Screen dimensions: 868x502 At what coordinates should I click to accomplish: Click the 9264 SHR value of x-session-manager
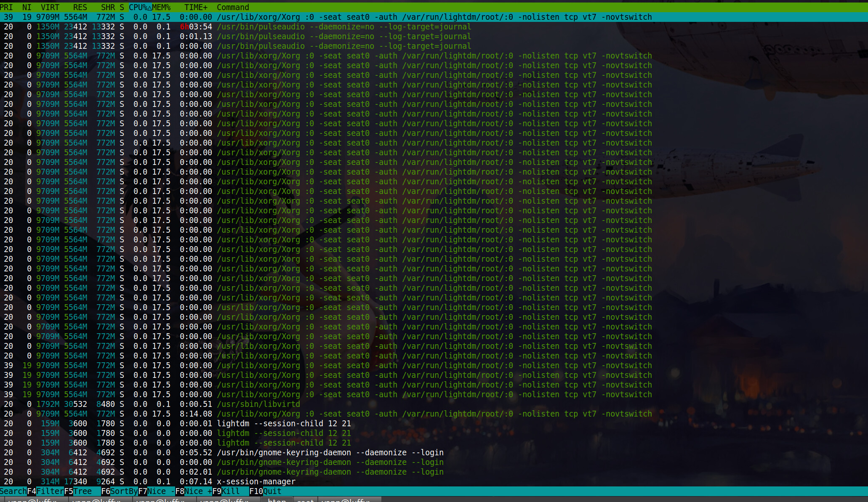[x=106, y=481]
